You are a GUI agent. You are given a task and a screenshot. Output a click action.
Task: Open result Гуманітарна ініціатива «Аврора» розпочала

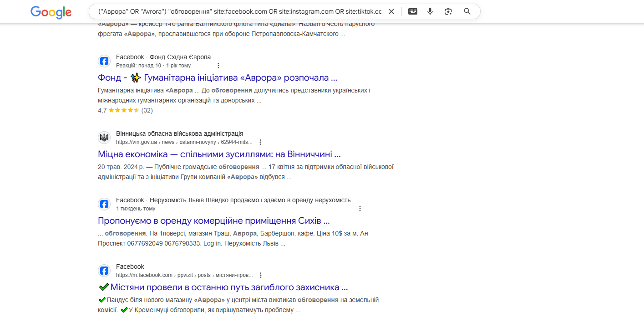point(218,78)
